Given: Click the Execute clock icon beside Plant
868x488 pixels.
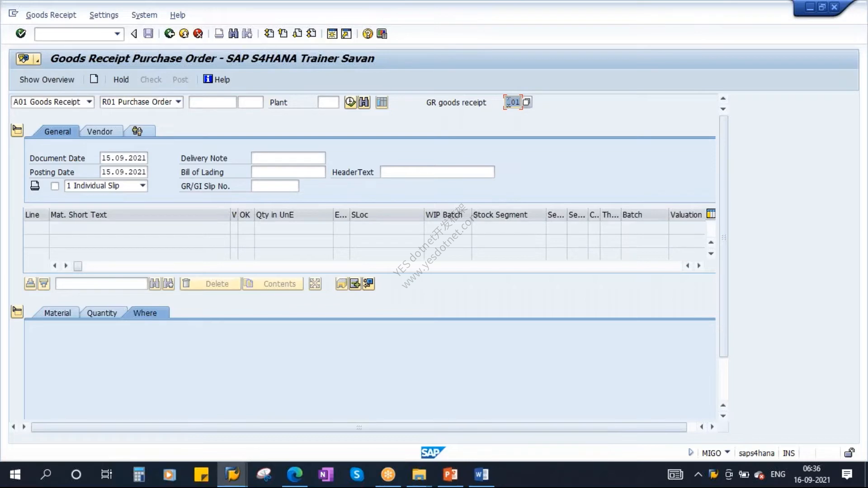Looking at the screenshot, I should pos(350,102).
